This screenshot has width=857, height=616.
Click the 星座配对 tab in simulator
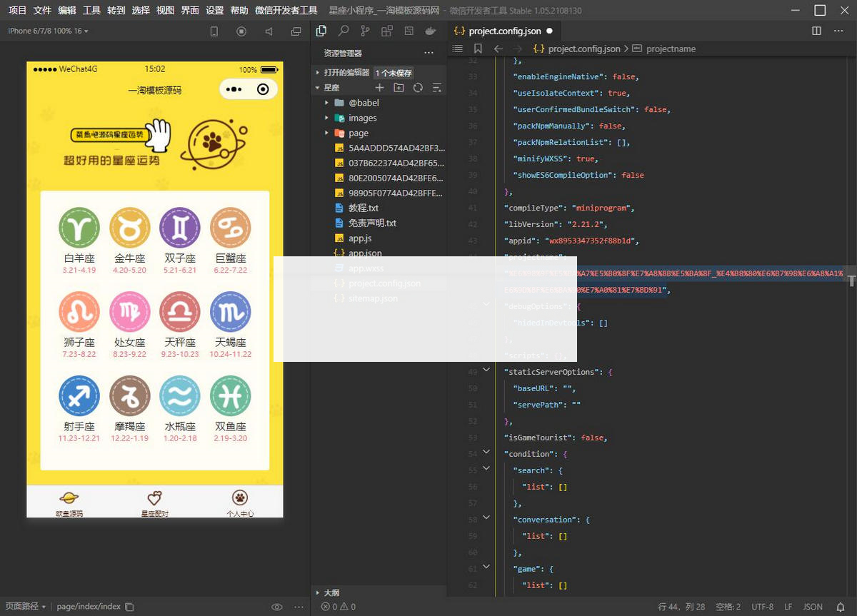(x=154, y=503)
